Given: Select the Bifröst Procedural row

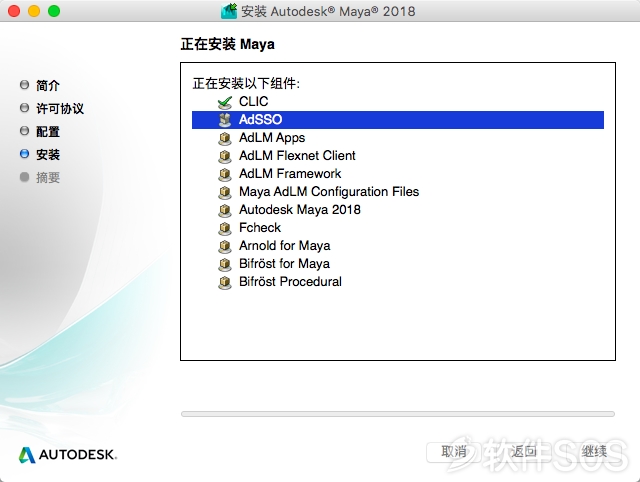Looking at the screenshot, I should [x=398, y=282].
